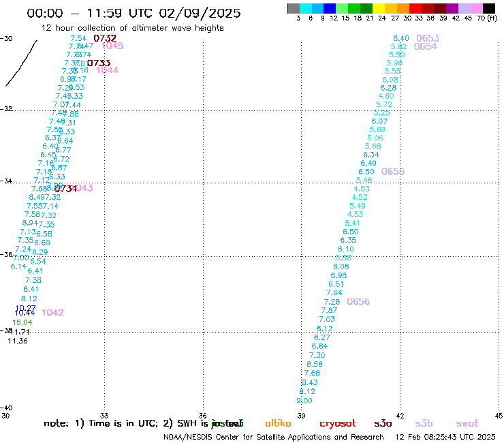Viewport: 504px width, 443px height.
Task: Click the 6.87 wave height value
Action: (59, 168)
